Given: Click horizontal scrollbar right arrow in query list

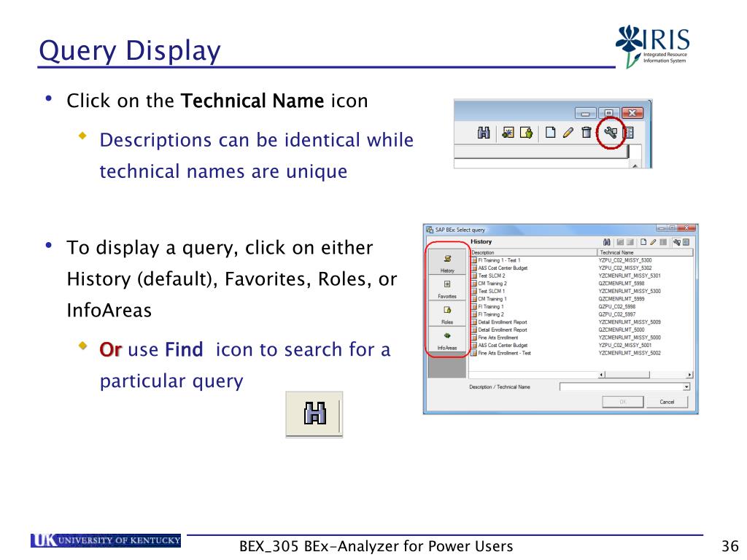Looking at the screenshot, I should coord(689,375).
